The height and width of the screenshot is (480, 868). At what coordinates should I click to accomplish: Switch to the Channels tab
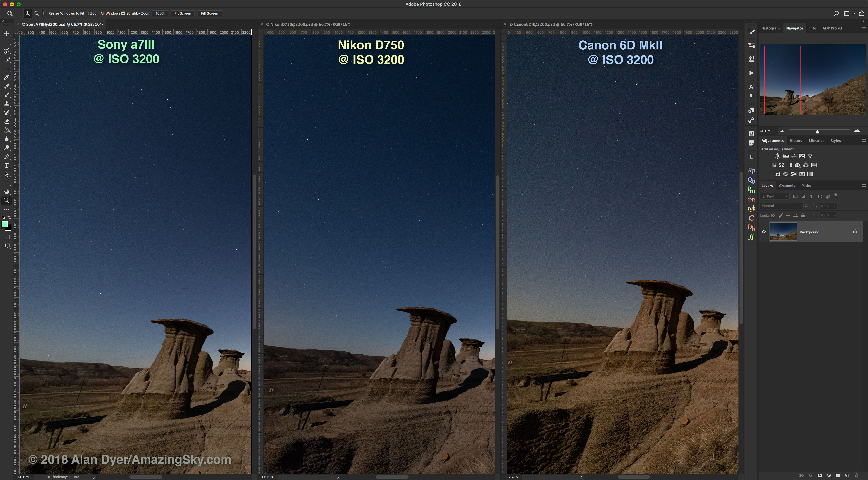click(787, 186)
